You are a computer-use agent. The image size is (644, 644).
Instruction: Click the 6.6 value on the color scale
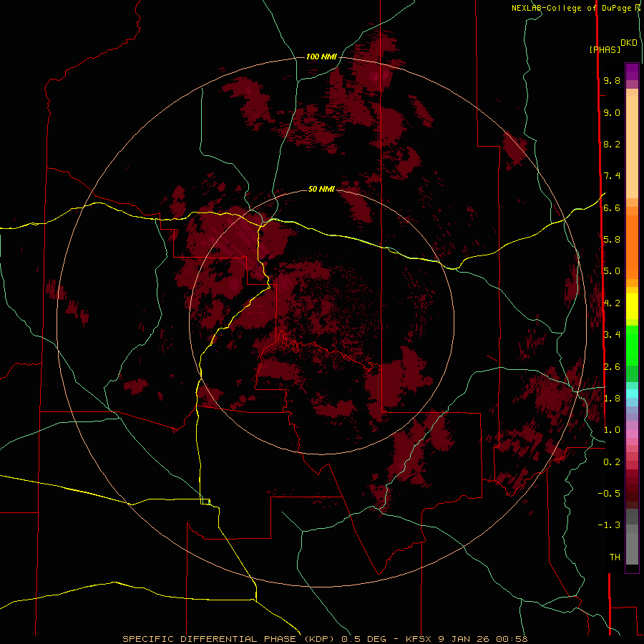click(x=612, y=208)
